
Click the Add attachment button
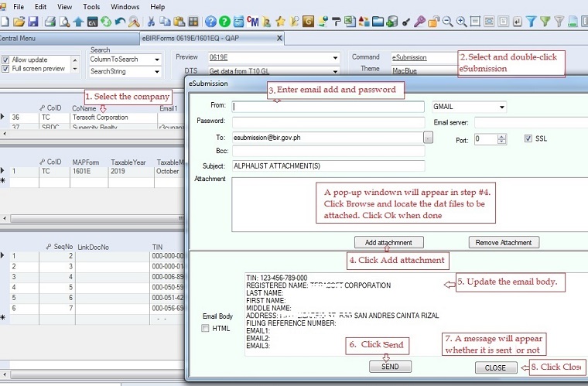(x=389, y=242)
